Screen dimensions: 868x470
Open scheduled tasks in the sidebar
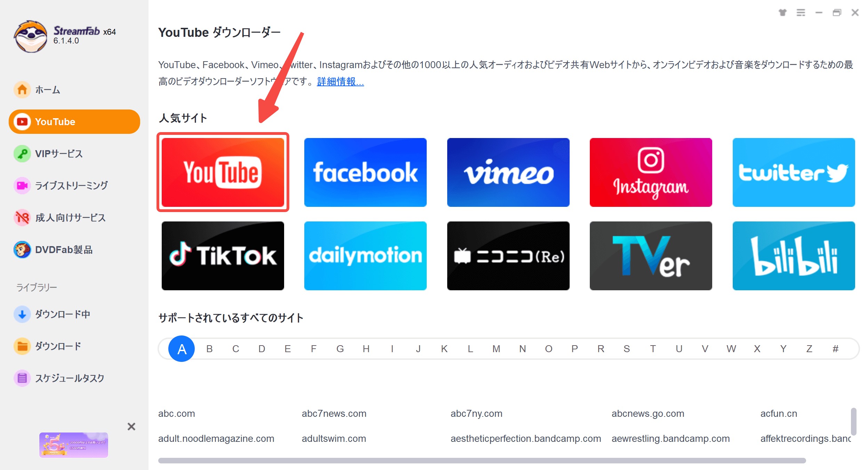pos(59,378)
